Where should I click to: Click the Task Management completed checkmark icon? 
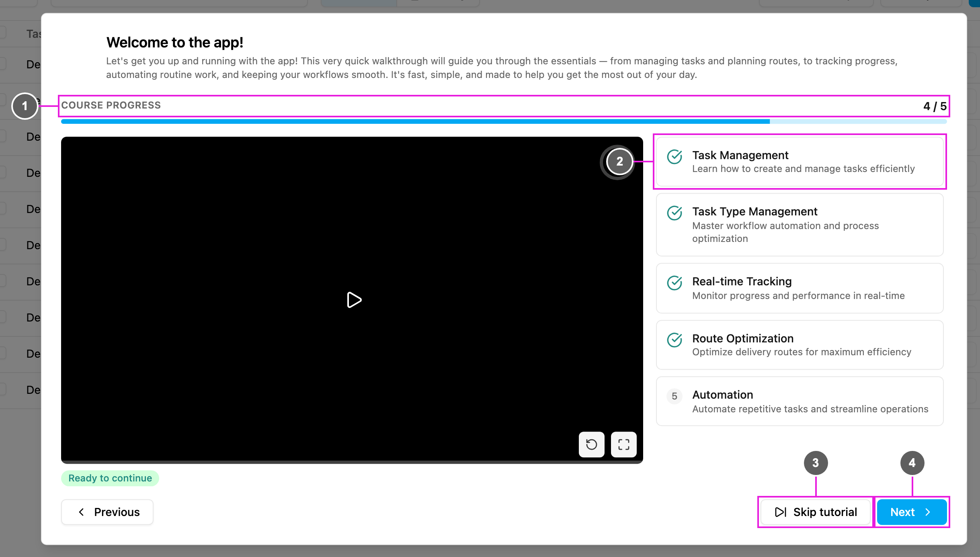pos(675,157)
